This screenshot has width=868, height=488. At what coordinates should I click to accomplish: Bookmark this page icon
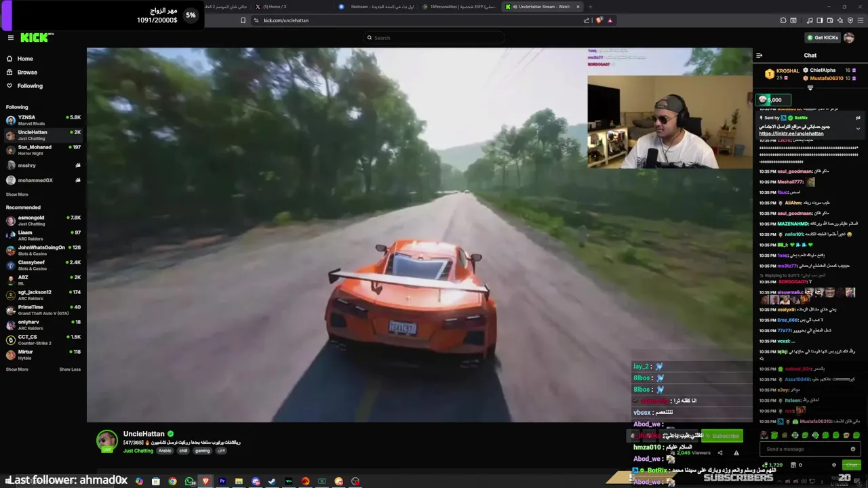tap(243, 20)
